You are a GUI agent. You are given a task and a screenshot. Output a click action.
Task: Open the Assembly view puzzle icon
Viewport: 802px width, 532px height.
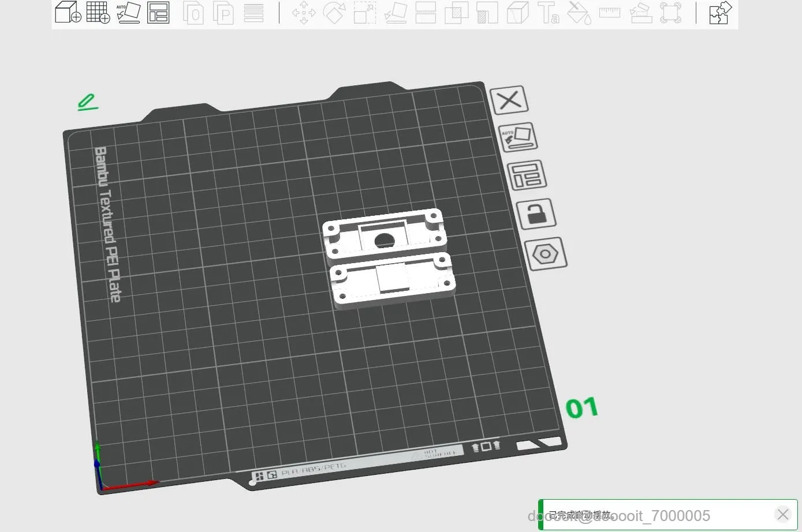[x=720, y=13]
